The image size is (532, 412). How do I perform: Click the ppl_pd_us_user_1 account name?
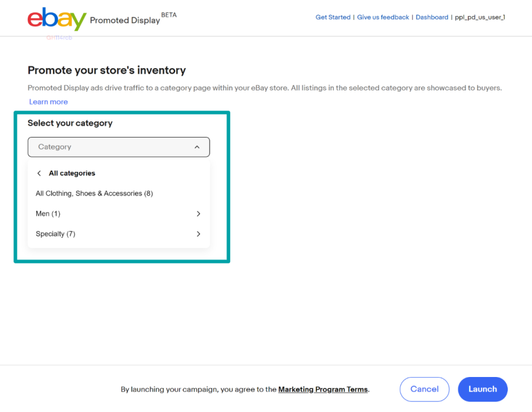(479, 17)
